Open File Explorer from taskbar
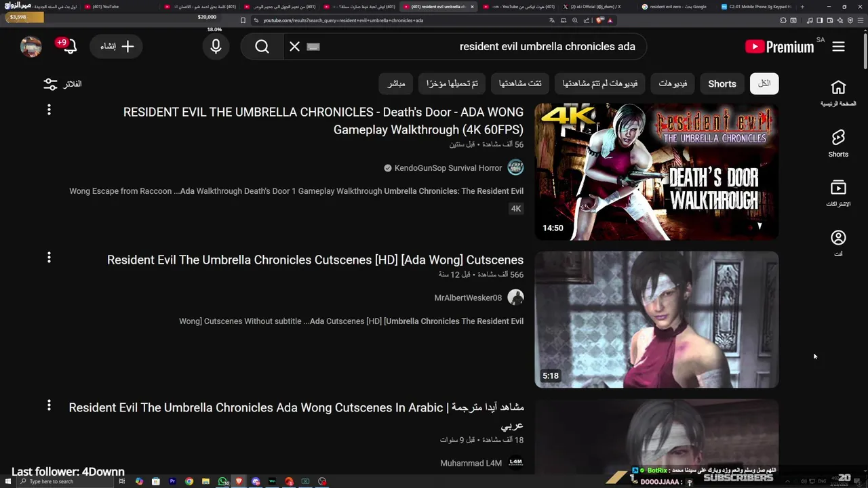This screenshot has height=488, width=868. click(205, 481)
